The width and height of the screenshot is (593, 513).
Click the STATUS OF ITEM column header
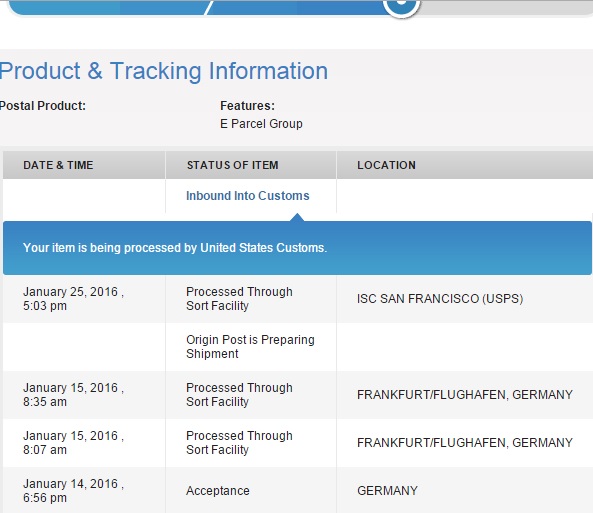point(232,165)
